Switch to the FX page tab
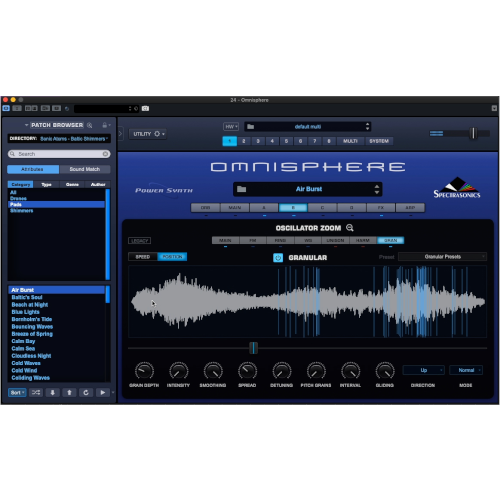The image size is (500, 500). [381, 208]
